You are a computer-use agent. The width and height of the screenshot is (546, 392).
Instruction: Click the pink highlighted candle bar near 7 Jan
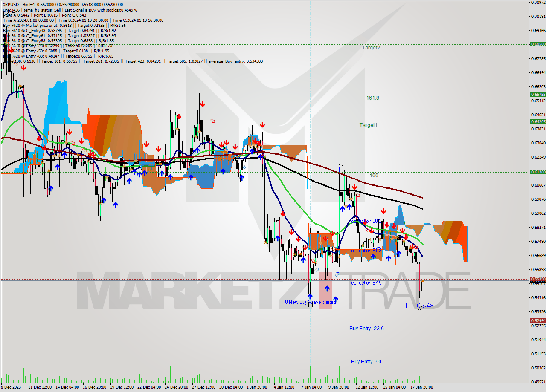(x=325, y=291)
